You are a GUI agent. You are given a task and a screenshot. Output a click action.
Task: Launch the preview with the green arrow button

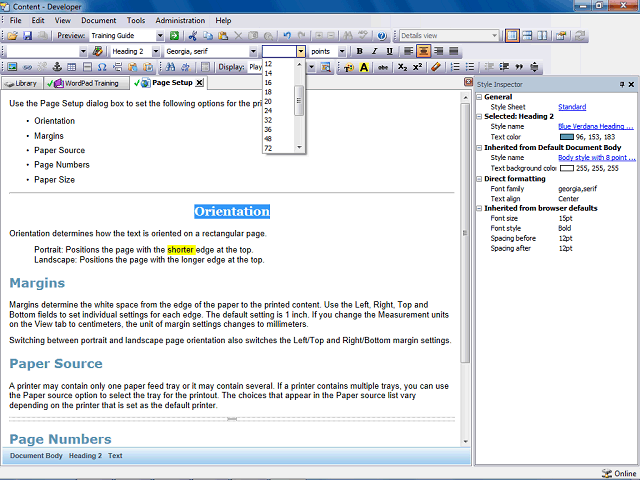pos(174,36)
